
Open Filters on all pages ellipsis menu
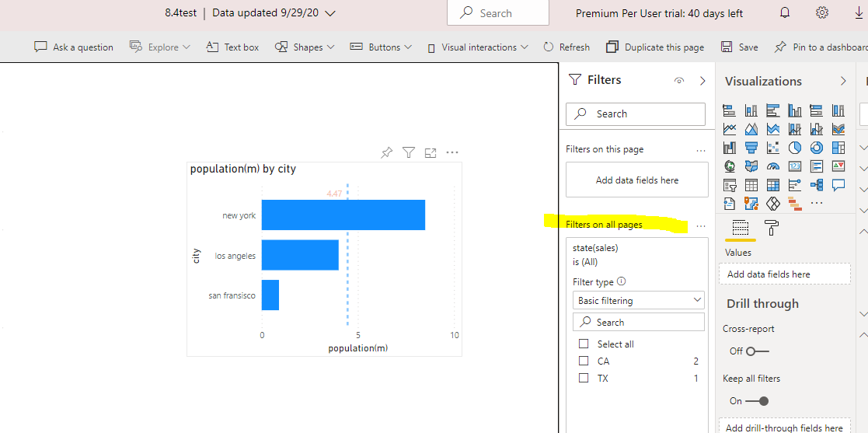(x=701, y=226)
